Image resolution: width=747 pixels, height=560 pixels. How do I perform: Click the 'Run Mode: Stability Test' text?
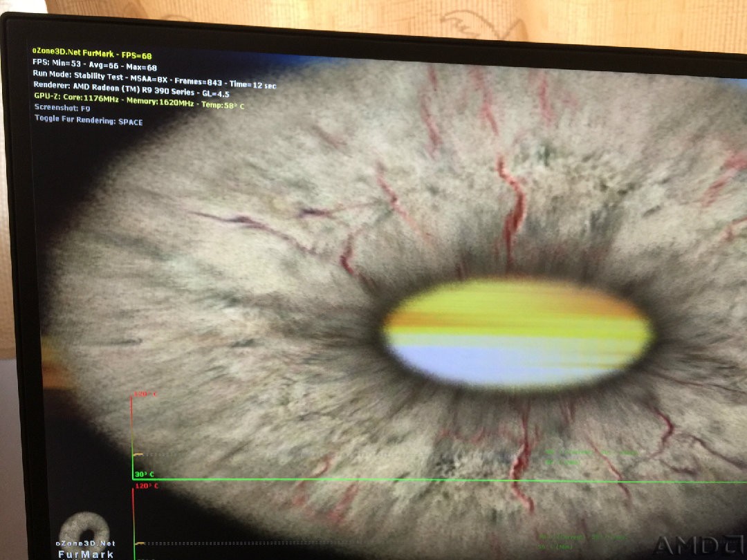(x=77, y=75)
